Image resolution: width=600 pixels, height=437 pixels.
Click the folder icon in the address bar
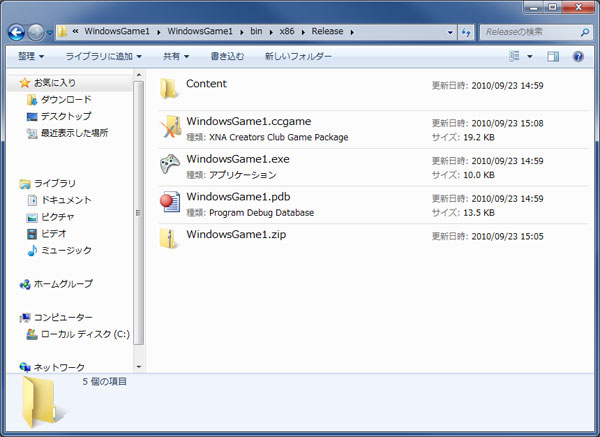click(x=62, y=32)
